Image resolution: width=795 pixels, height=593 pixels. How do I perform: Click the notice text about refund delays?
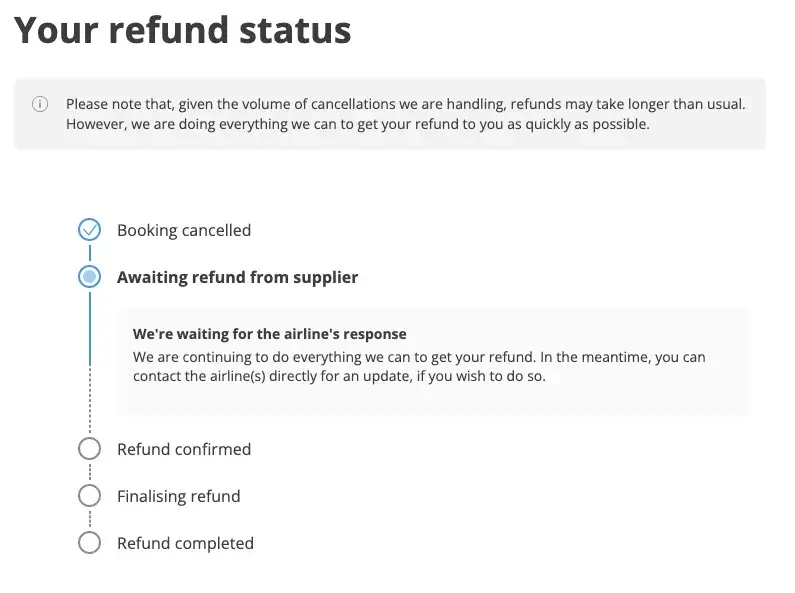[x=405, y=114]
